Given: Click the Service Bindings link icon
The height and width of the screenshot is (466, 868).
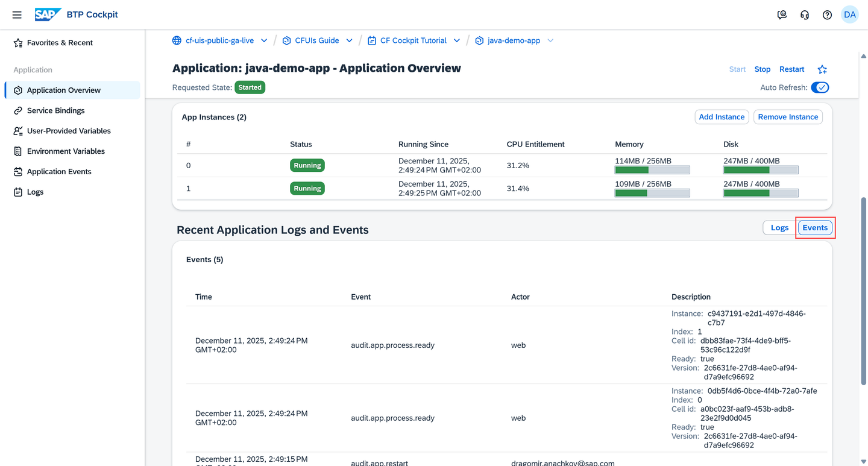Looking at the screenshot, I should [18, 111].
